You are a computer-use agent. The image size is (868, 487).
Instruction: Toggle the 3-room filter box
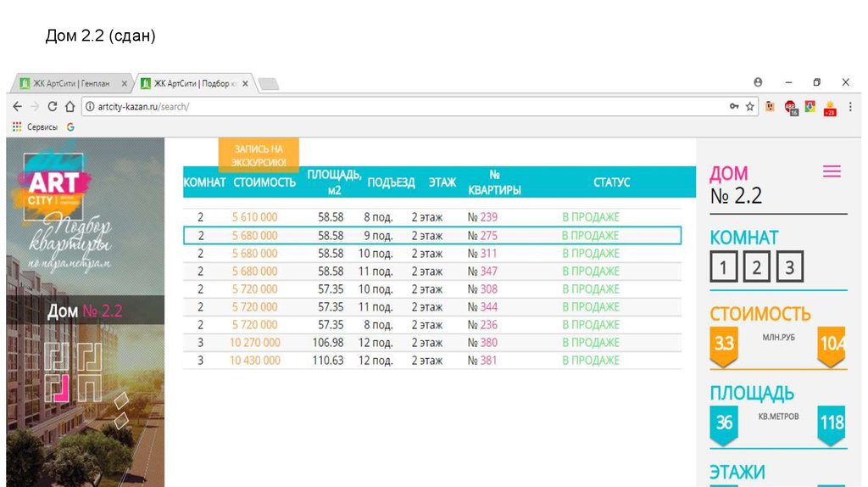pyautogui.click(x=789, y=268)
